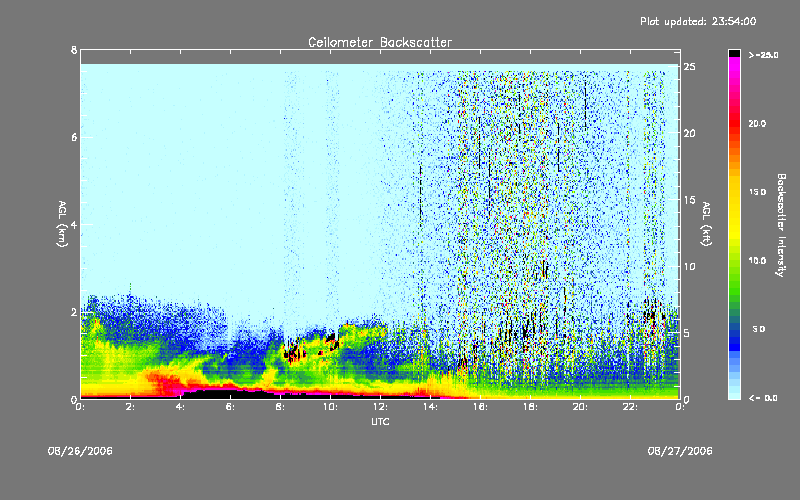The image size is (800, 500).
Task: Click the ">=25.0" colorbar maximum label
Action: pos(763,55)
